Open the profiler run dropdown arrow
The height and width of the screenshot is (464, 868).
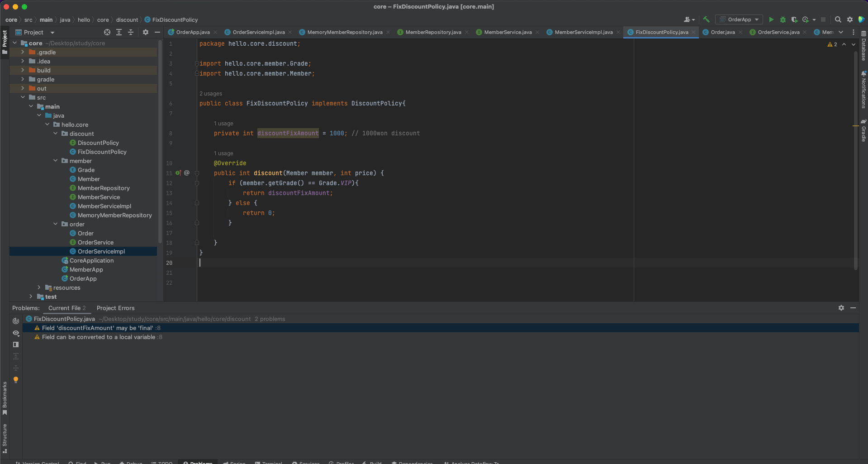(814, 19)
